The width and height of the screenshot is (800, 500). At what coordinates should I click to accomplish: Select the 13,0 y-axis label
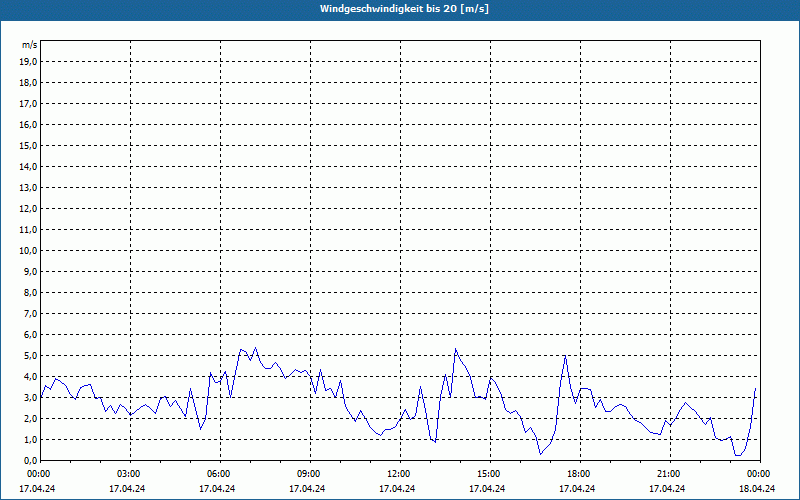(x=28, y=188)
